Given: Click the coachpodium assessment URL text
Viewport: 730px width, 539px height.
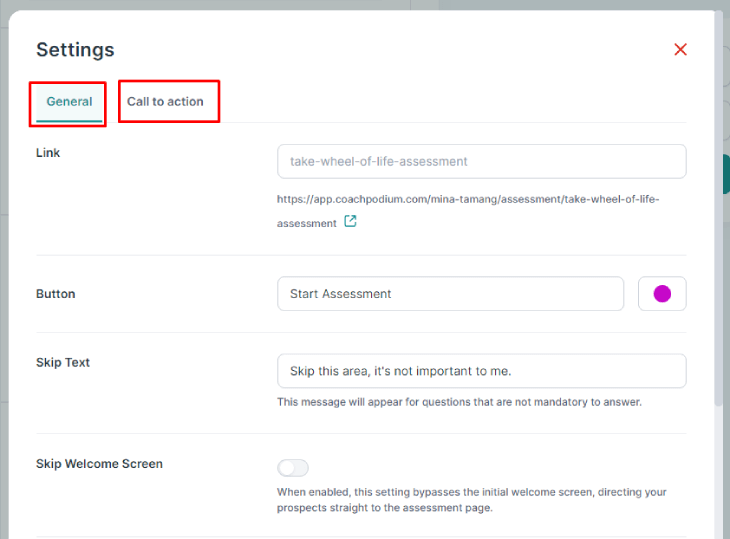Looking at the screenshot, I should click(468, 211).
